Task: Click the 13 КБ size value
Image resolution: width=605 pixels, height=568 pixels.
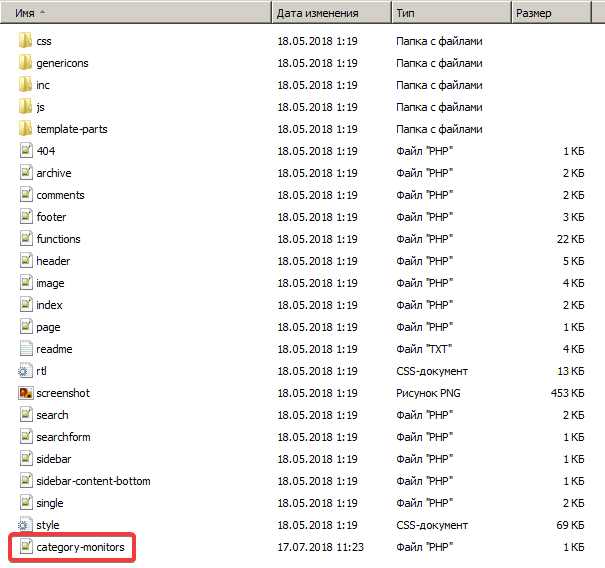Action: (x=570, y=371)
